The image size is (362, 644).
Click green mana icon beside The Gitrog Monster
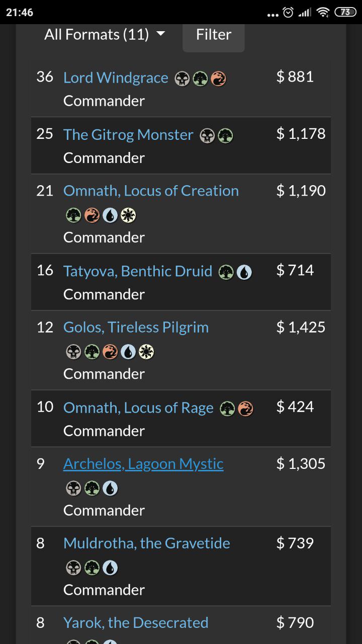tap(225, 136)
